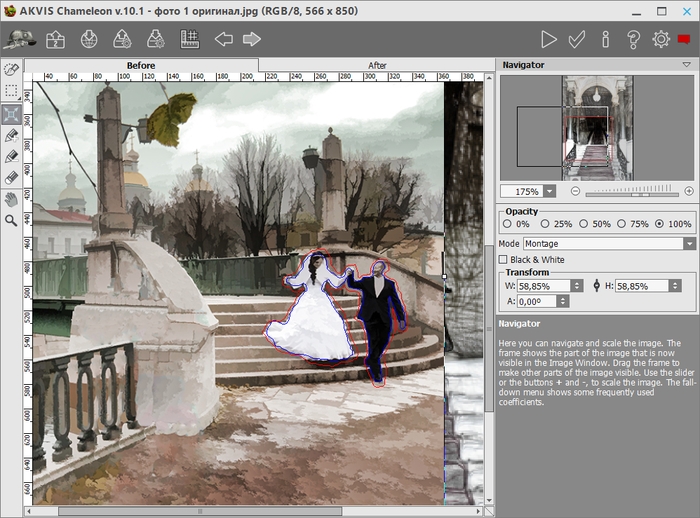700x518 pixels.
Task: Click the zoom in plus icon in Navigator
Action: pos(689,191)
